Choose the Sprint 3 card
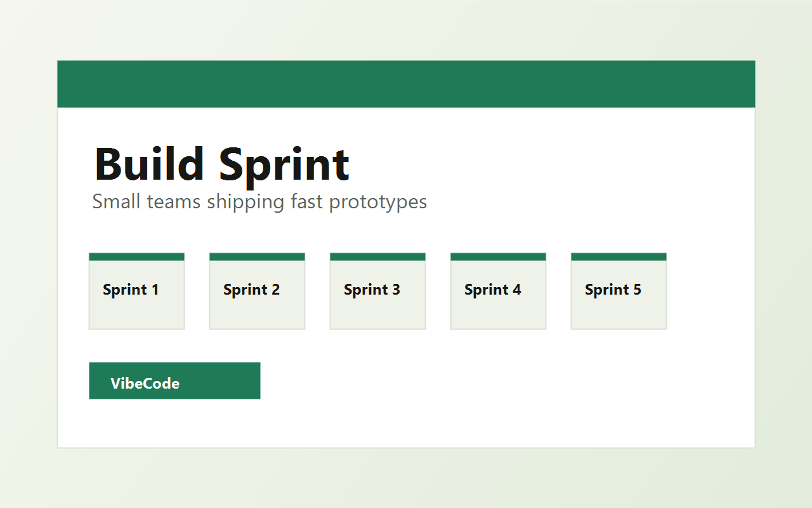Screen dimensions: 812x508 377,291
